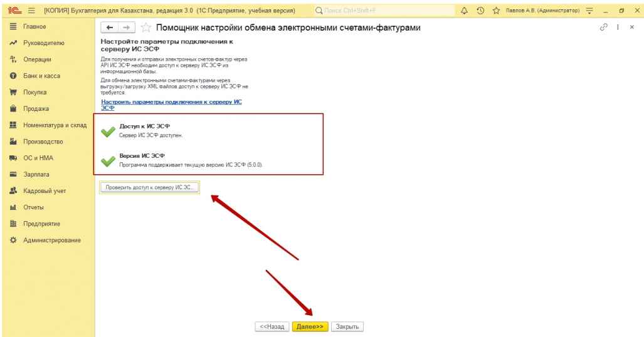Viewport: 644px width, 337px height.
Task: Select the Доступ к ИС ЭСФ status text
Action: (x=145, y=126)
